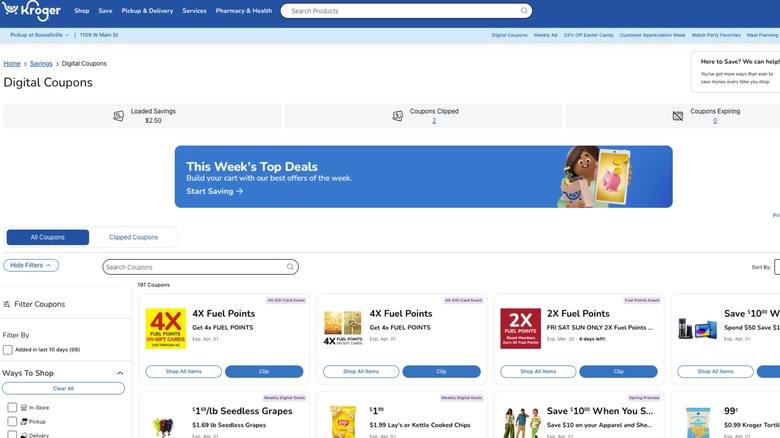Click the Loaded Savings icon
Viewport: 780px width, 438px height.
pyautogui.click(x=119, y=116)
